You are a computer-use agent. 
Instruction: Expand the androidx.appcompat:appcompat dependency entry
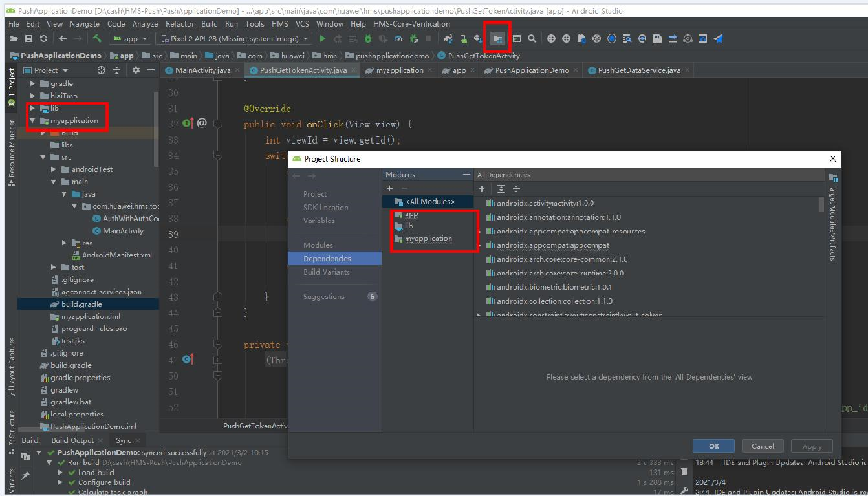coord(480,244)
